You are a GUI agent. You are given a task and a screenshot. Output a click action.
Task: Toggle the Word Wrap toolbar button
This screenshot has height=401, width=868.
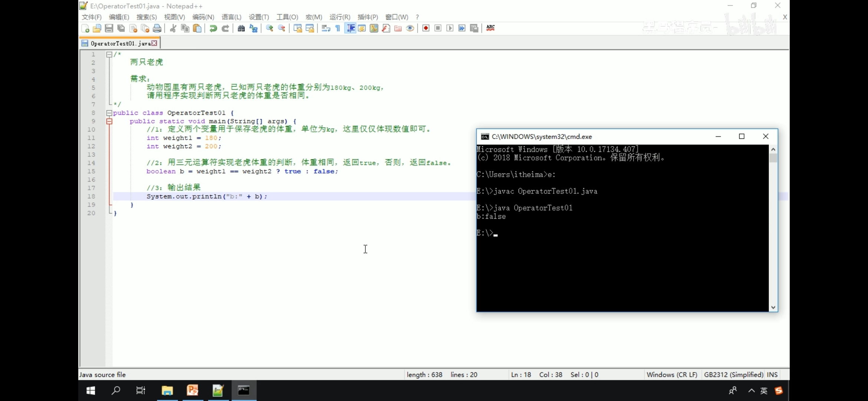pyautogui.click(x=326, y=28)
